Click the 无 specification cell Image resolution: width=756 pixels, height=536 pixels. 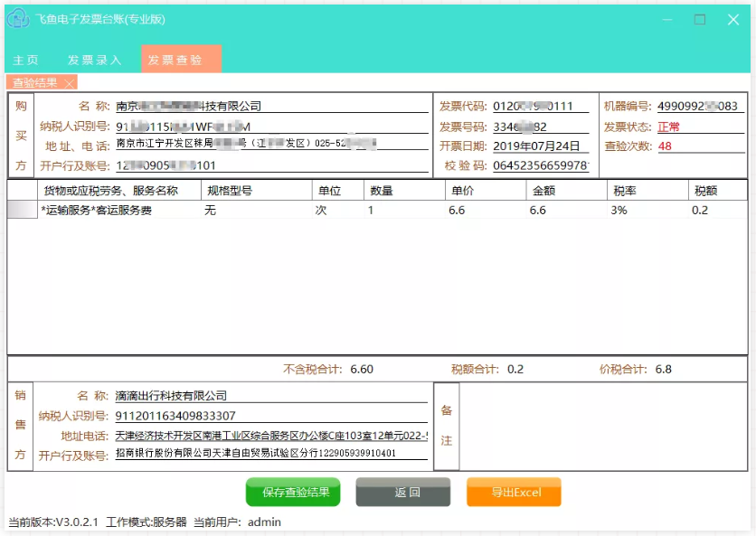(x=257, y=211)
